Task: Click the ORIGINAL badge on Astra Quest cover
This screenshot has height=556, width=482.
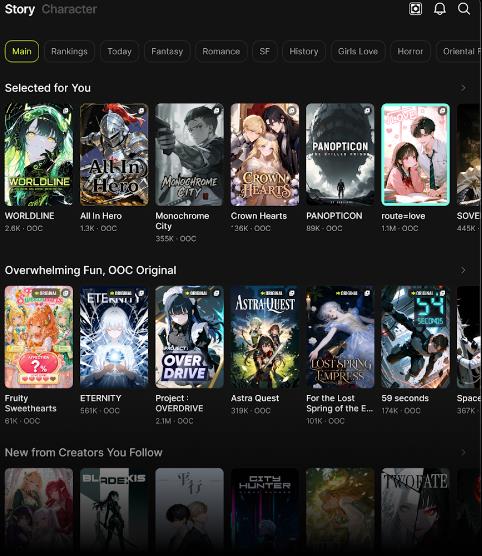Action: click(x=272, y=293)
